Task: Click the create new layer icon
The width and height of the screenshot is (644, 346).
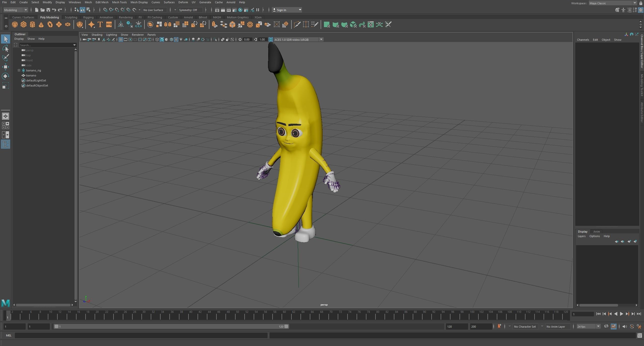Action: 629,241
